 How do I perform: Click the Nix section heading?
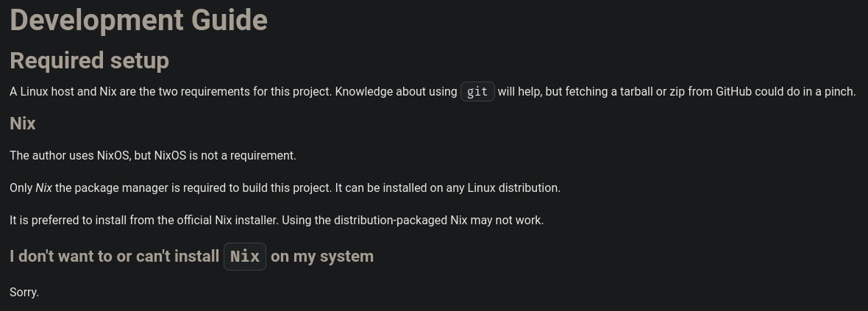[23, 124]
